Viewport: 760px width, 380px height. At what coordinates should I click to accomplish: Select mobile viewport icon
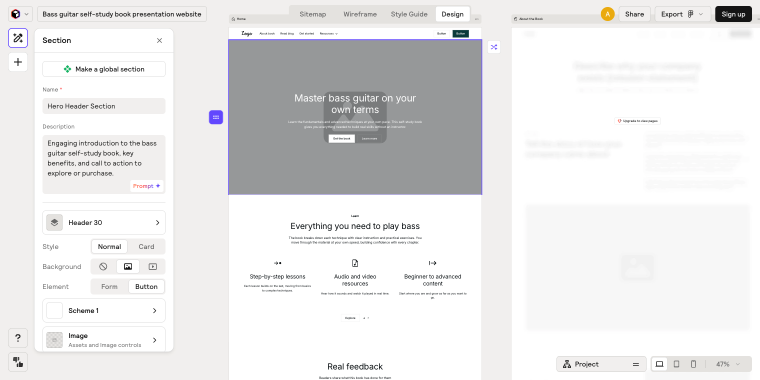[x=694, y=364]
